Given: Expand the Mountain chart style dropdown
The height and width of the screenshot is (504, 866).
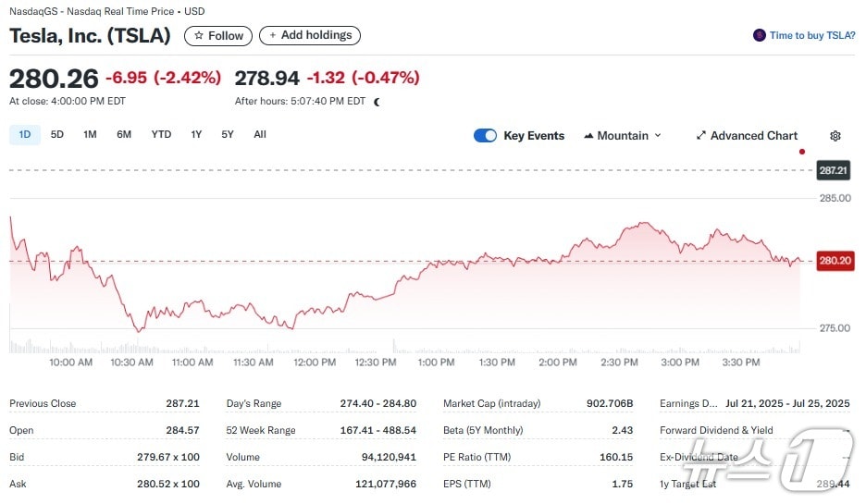Looking at the screenshot, I should [x=658, y=136].
